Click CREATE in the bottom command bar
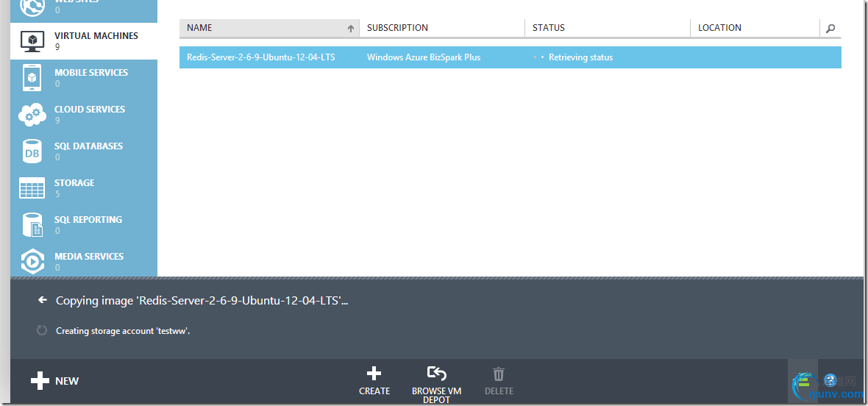The image size is (868, 406). coord(374,381)
